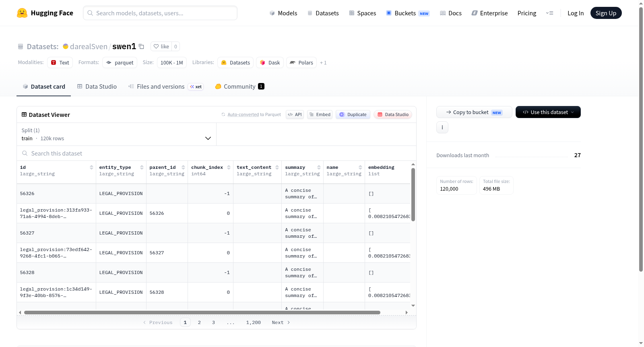Open Data Studio from the viewer header

pyautogui.click(x=393, y=114)
